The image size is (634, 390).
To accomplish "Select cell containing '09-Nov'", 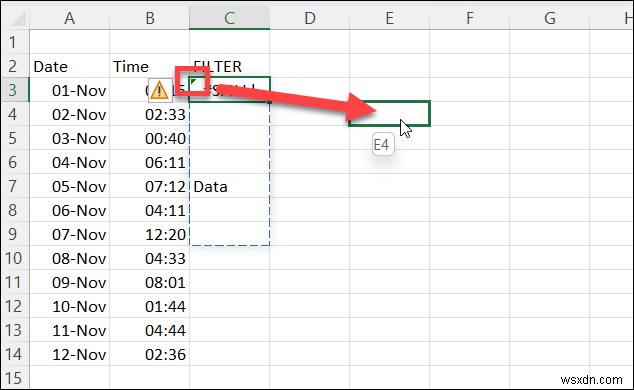I will [69, 282].
